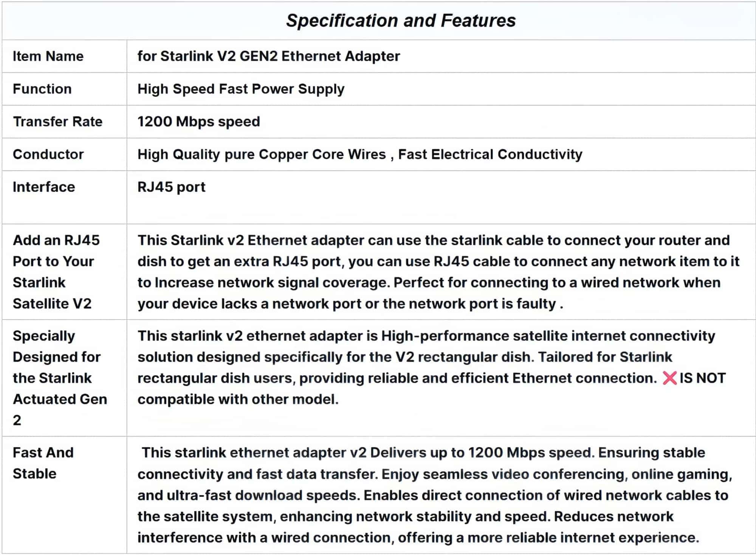Select the "Interface" row label
The width and height of the screenshot is (756, 555).
tap(44, 187)
